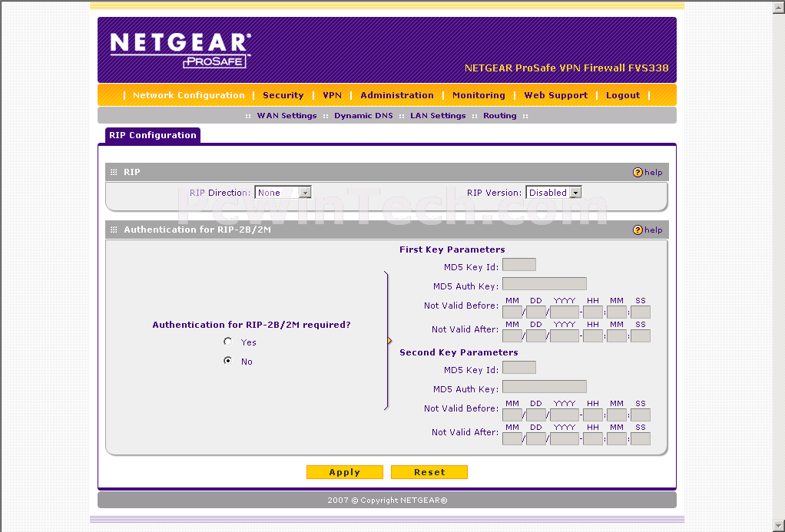The width and height of the screenshot is (785, 532).
Task: Open the RIP Direction dropdown
Action: (x=283, y=192)
